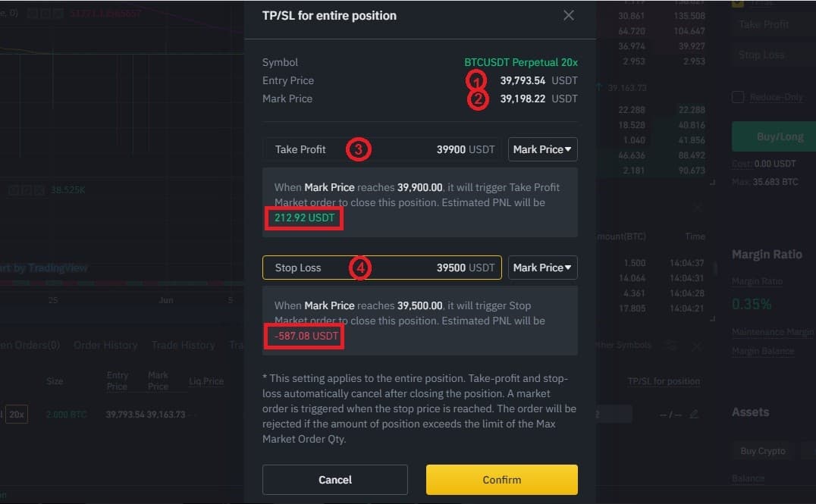Switch to the Trade History tab
Image resolution: width=816 pixels, height=504 pixels.
184,345
